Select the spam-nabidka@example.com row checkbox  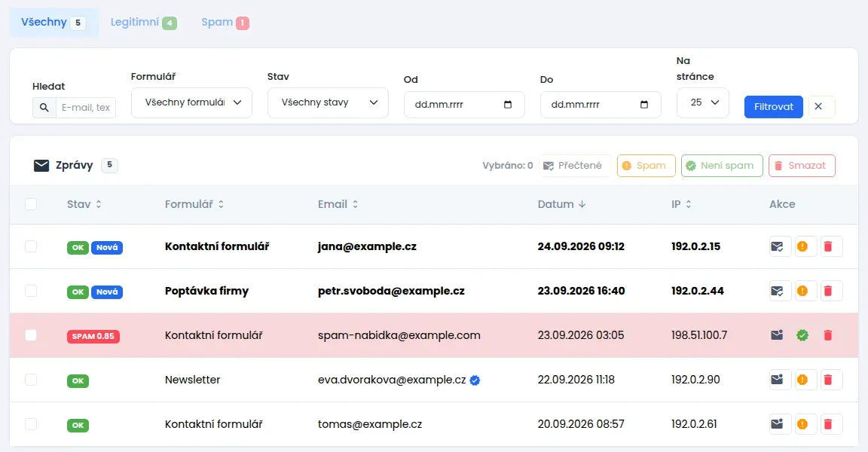coord(31,335)
